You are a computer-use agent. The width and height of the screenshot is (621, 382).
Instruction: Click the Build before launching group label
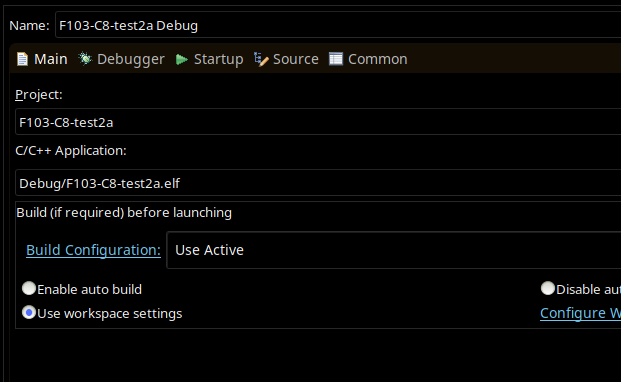pos(124,213)
